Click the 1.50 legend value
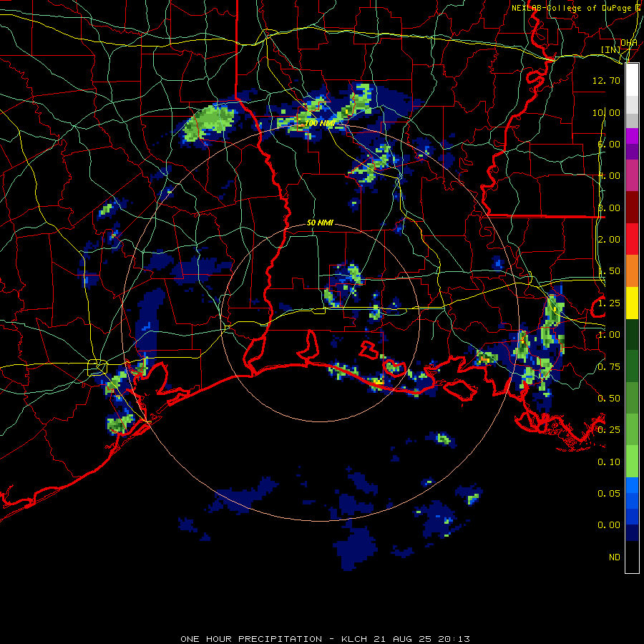Image resolution: width=644 pixels, height=644 pixels. 609,271
